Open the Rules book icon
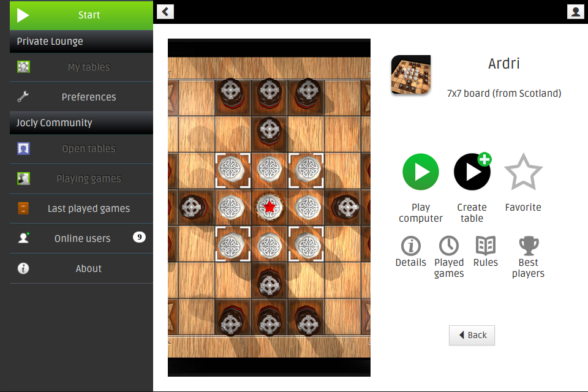 (486, 246)
